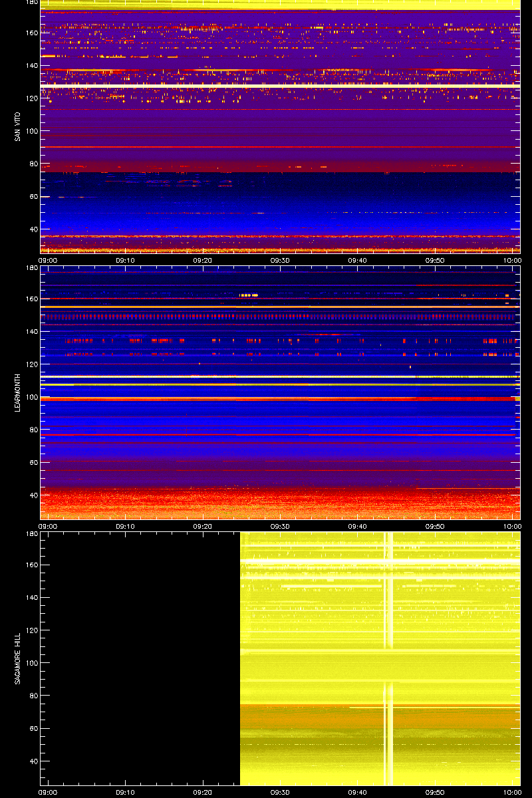Click 09:30 time label under San Vito plot

point(280,260)
